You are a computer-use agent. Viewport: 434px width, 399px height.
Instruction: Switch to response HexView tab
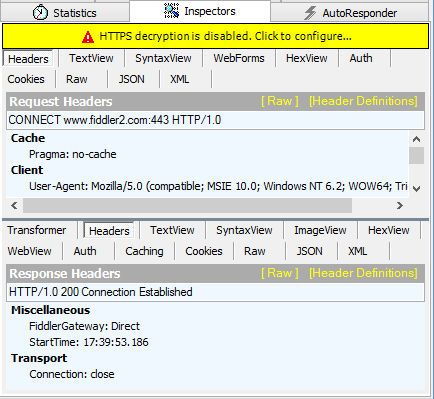pyautogui.click(x=389, y=230)
